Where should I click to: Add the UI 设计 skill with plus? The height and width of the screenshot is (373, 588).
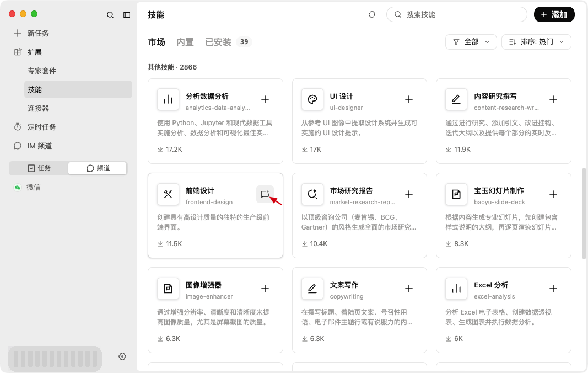click(409, 99)
